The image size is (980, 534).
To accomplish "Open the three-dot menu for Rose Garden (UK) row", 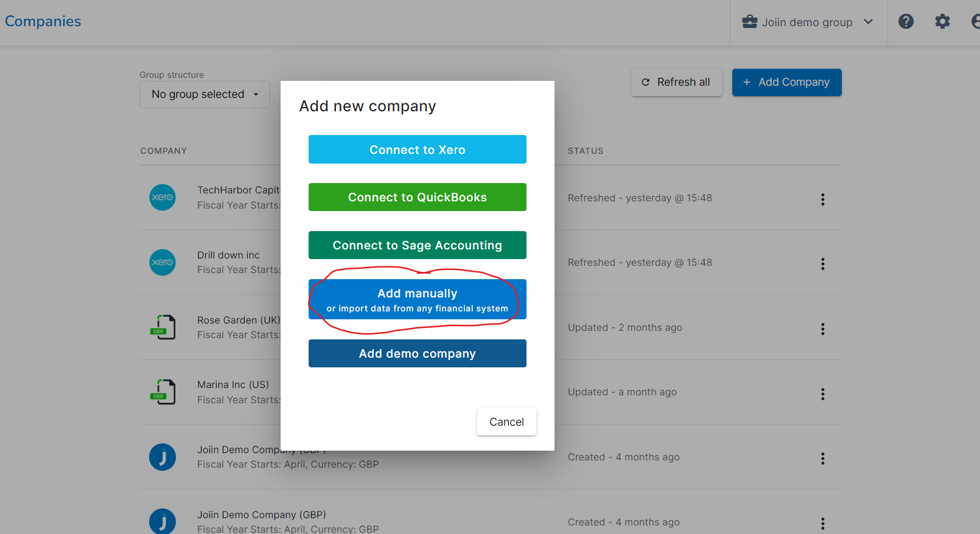I will (x=822, y=329).
